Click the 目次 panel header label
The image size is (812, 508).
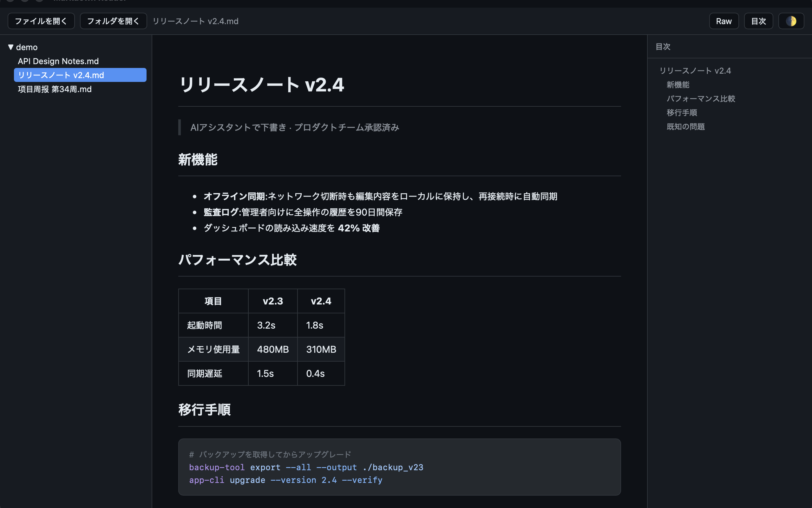(663, 47)
